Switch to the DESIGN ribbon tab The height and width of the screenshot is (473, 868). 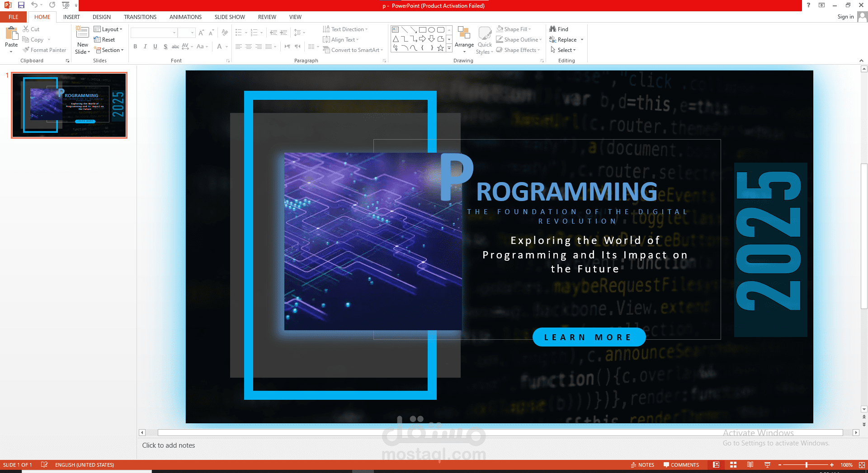click(102, 17)
